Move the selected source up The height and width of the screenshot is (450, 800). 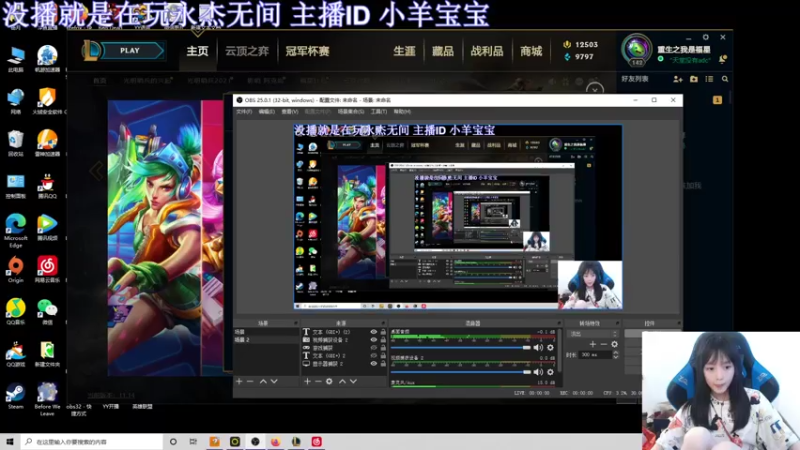click(x=342, y=381)
